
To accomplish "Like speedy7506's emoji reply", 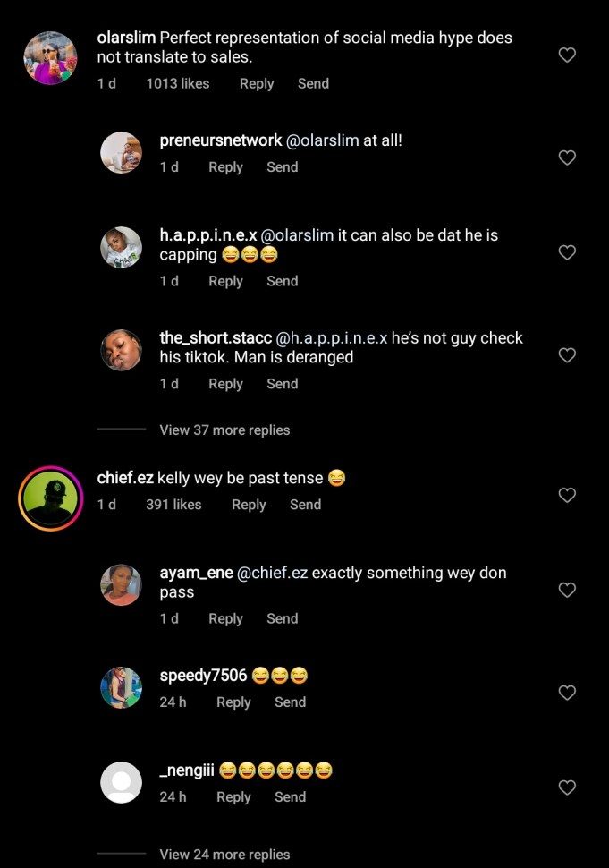I will click(x=566, y=693).
